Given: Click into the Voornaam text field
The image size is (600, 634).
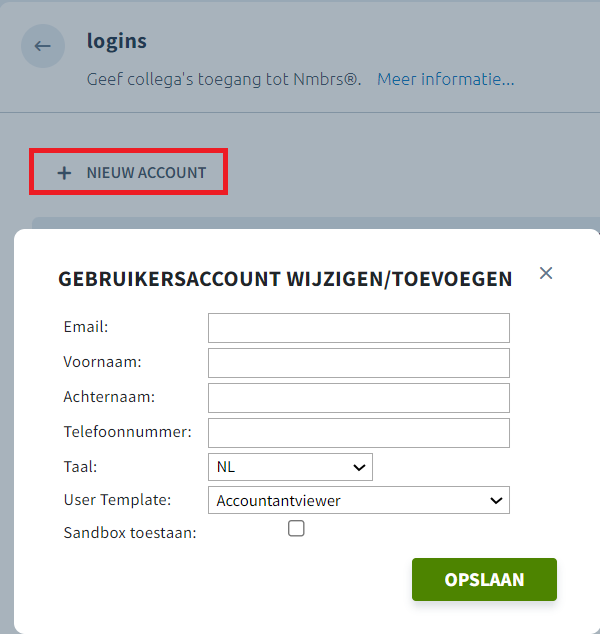Looking at the screenshot, I should pos(359,363).
